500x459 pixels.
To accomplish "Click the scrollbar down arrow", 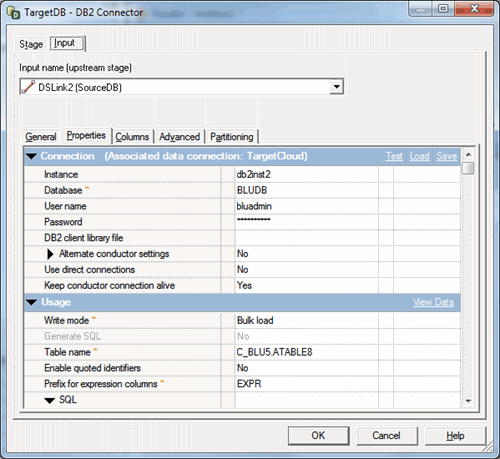I will (468, 401).
